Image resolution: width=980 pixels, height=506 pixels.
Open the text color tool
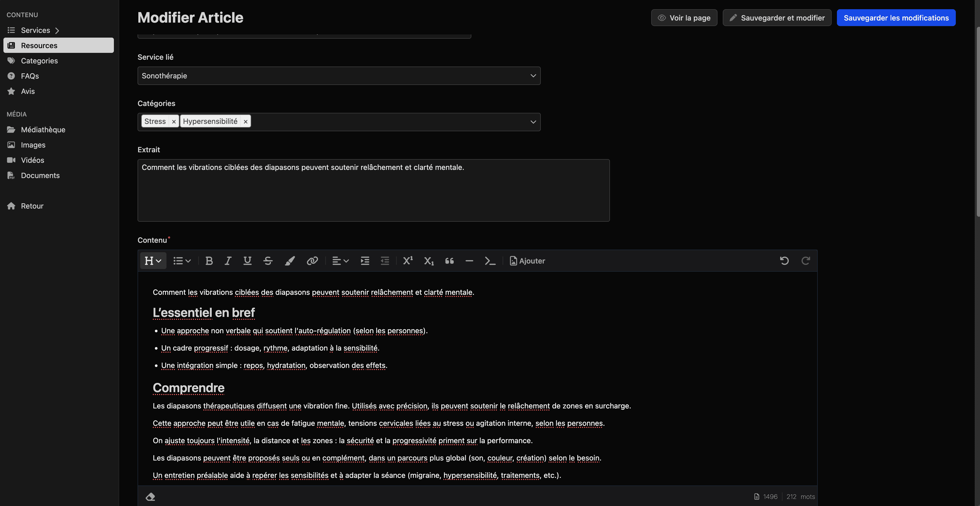pyautogui.click(x=290, y=261)
